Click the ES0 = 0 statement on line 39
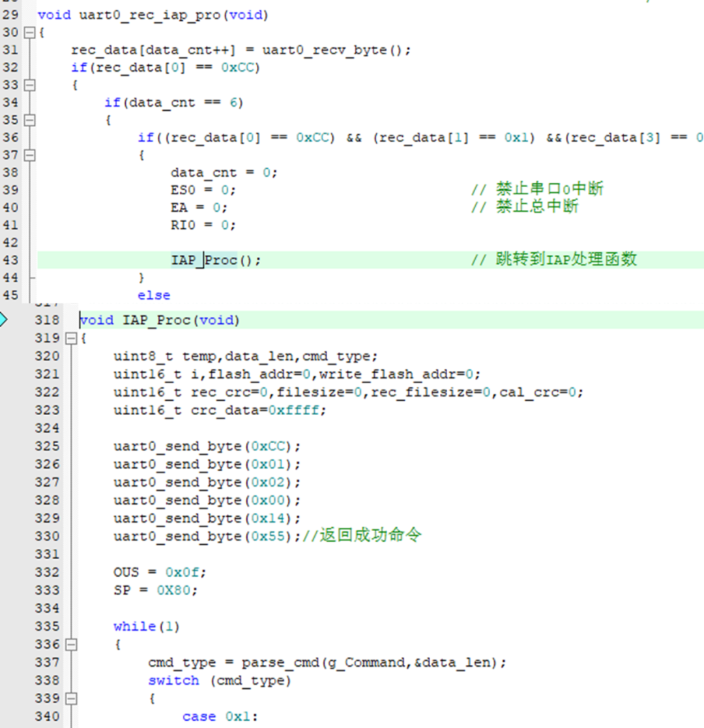Image resolution: width=704 pixels, height=728 pixels. point(203,190)
